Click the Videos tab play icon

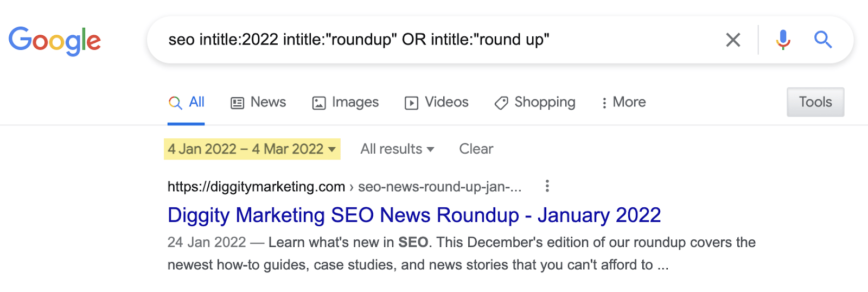(x=411, y=103)
